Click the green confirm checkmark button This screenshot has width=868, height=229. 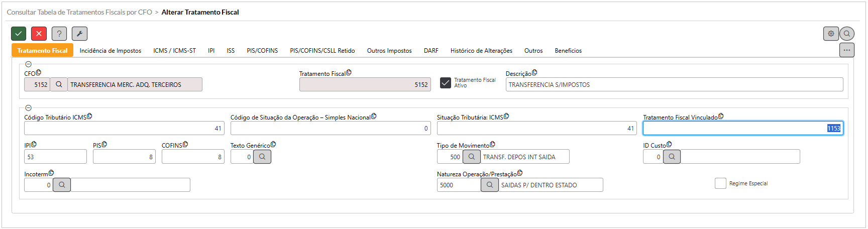[x=19, y=34]
